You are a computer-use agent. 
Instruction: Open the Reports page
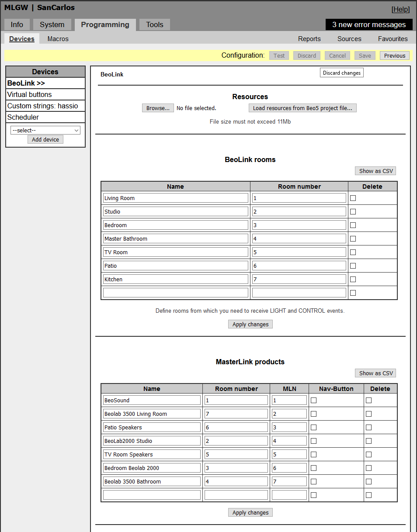309,38
